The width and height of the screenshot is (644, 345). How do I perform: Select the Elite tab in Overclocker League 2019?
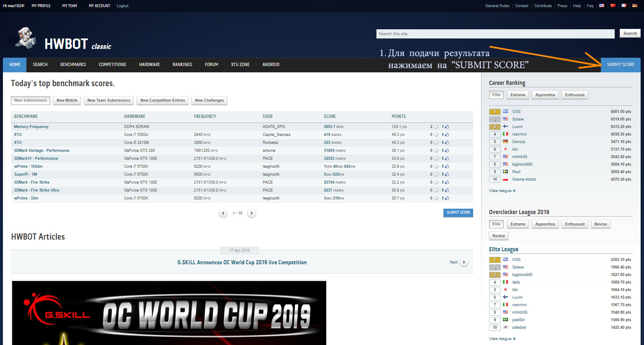(x=496, y=224)
